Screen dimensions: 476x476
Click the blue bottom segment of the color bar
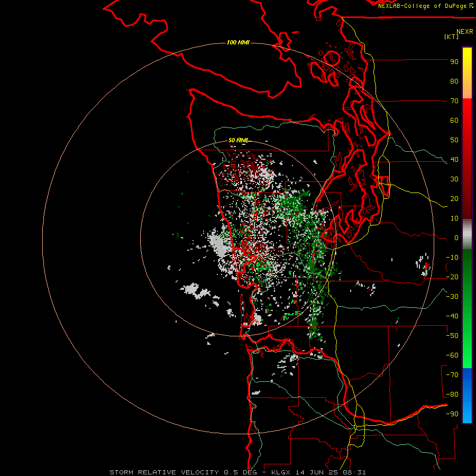[467, 395]
